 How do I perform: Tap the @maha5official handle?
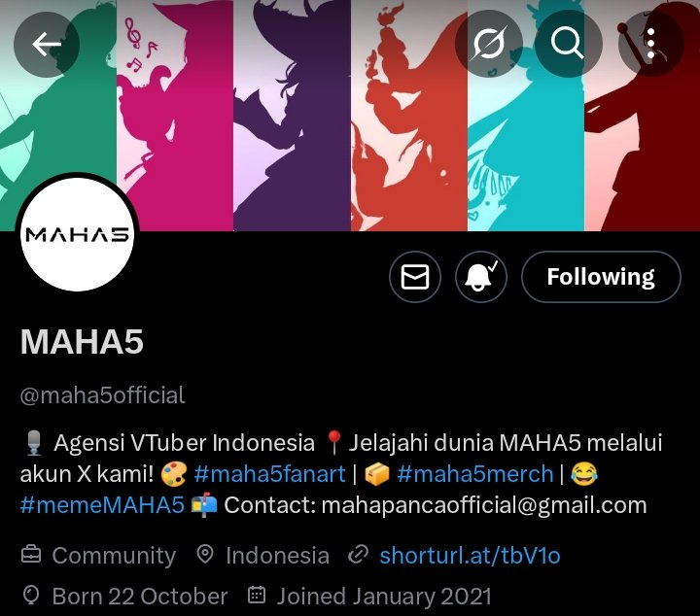coord(102,395)
